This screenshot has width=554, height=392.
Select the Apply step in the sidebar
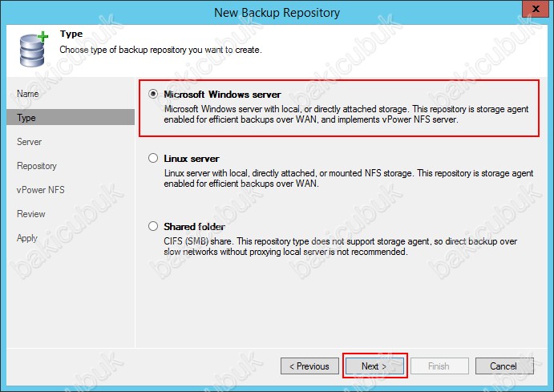point(27,237)
